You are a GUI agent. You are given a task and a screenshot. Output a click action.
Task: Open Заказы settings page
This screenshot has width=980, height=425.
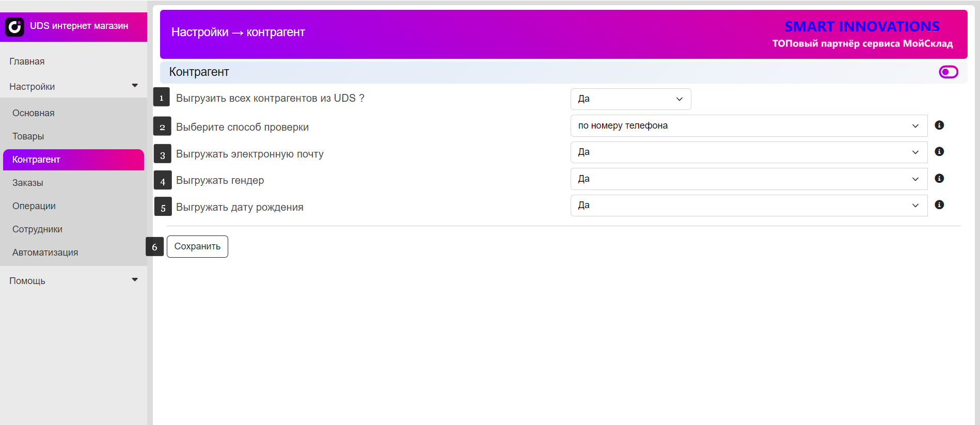(x=28, y=183)
